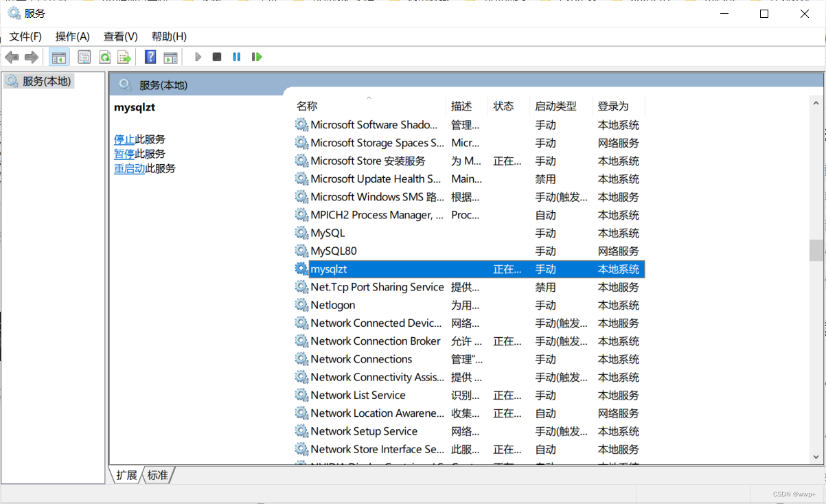The image size is (826, 504).
Task: Click the vertical scrollbar thumb of services list
Action: tap(816, 250)
